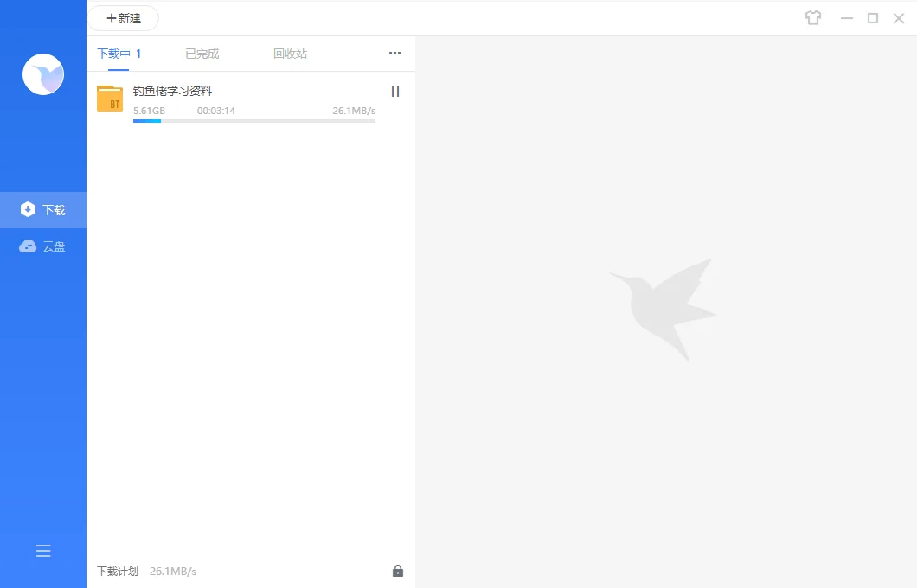Click the hummingbird user avatar
Image resolution: width=917 pixels, height=588 pixels.
click(x=43, y=74)
